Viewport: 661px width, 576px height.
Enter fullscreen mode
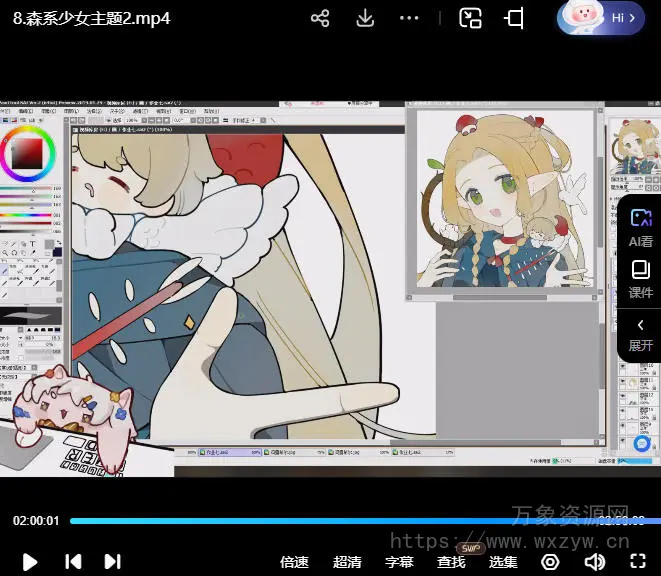(637, 562)
